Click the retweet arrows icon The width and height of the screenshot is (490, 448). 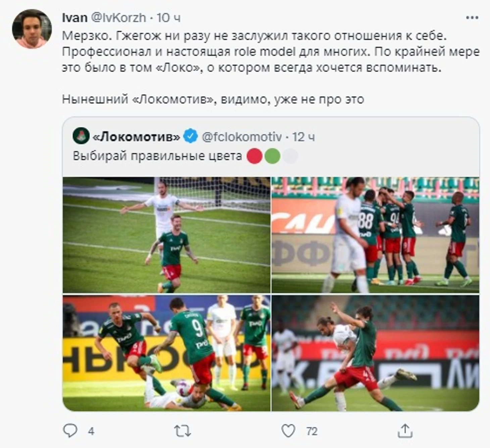coord(183,431)
